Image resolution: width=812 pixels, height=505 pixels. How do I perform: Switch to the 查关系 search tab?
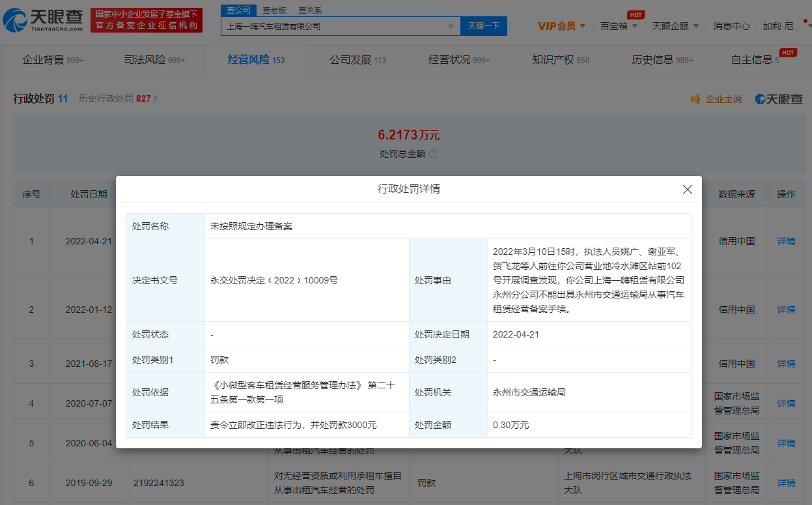[x=310, y=10]
